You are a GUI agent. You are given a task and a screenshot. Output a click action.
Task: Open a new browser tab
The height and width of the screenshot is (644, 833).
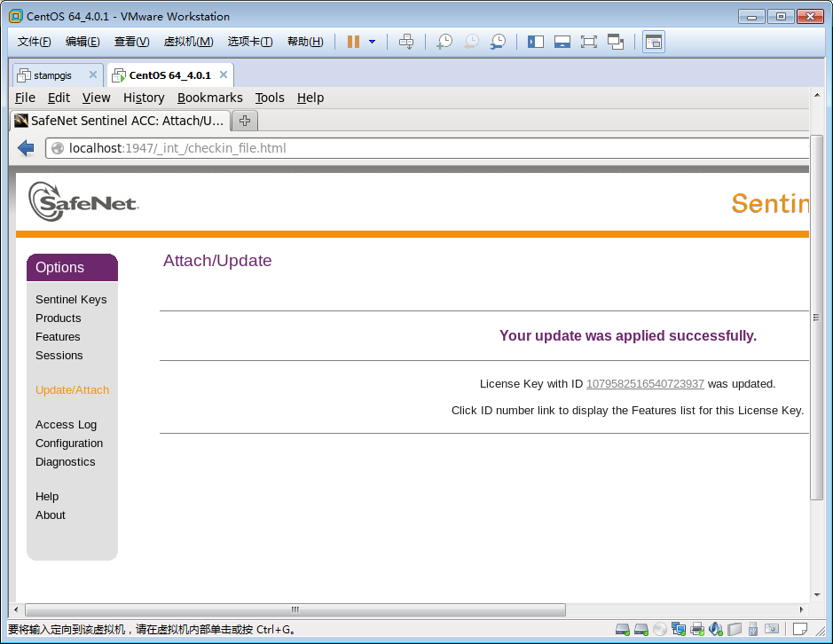245,121
